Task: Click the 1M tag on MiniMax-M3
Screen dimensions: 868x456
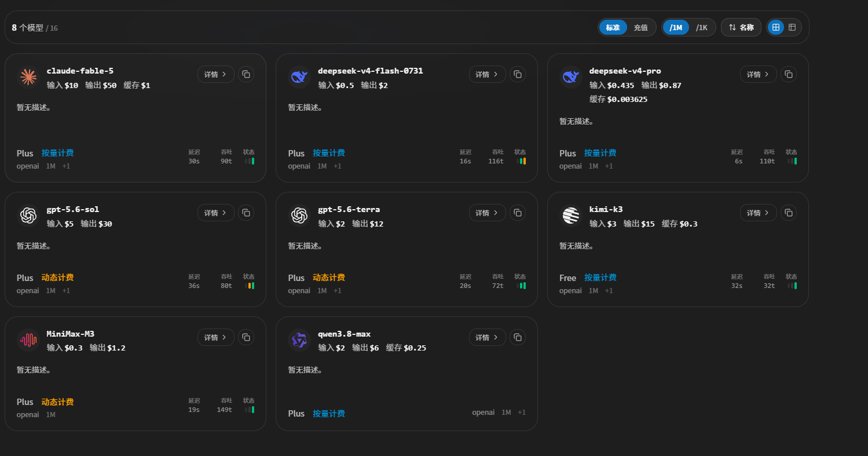Action: tap(50, 415)
